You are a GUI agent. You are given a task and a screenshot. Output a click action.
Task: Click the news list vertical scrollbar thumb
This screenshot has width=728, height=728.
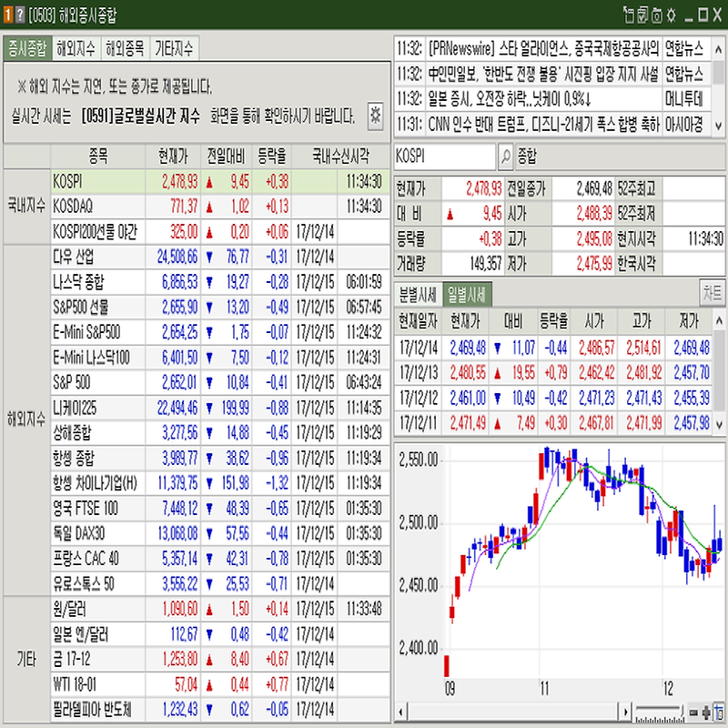click(x=719, y=73)
